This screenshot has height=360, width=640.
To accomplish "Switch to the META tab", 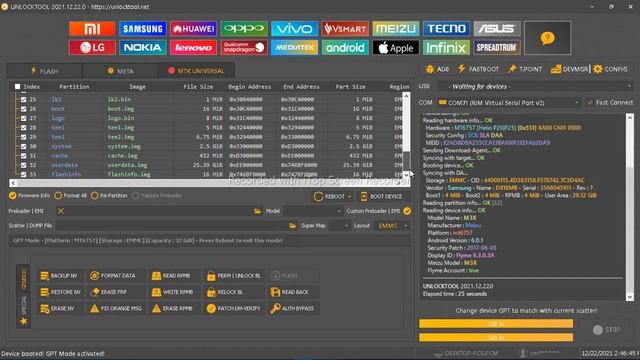I will pyautogui.click(x=120, y=71).
